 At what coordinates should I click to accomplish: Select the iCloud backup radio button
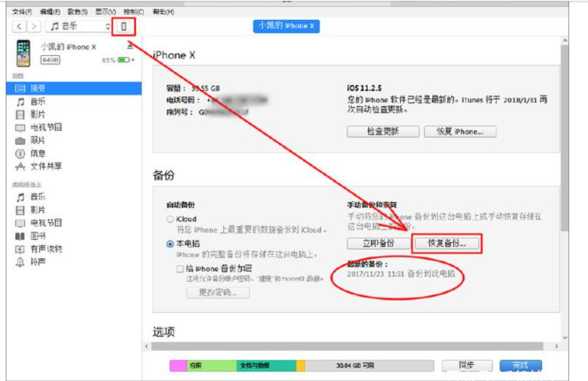click(x=170, y=219)
